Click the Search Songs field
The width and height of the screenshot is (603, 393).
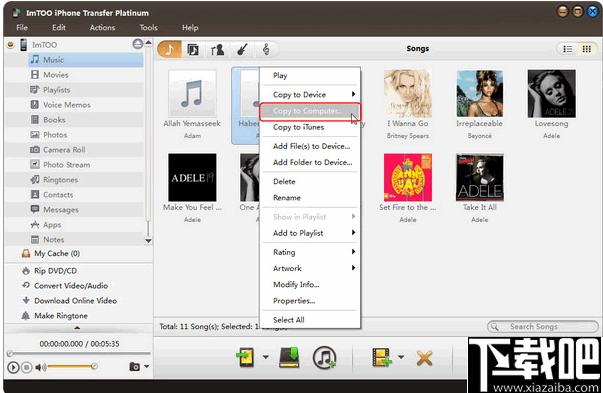[x=543, y=326]
